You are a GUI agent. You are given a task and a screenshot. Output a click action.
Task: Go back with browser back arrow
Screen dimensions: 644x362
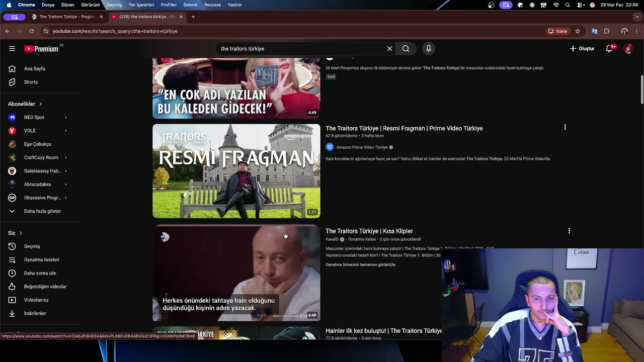7,31
